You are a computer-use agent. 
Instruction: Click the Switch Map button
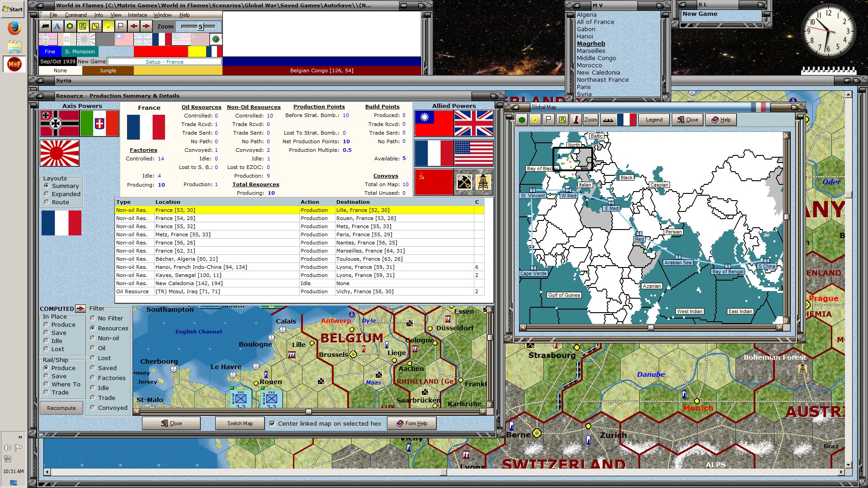coord(240,423)
